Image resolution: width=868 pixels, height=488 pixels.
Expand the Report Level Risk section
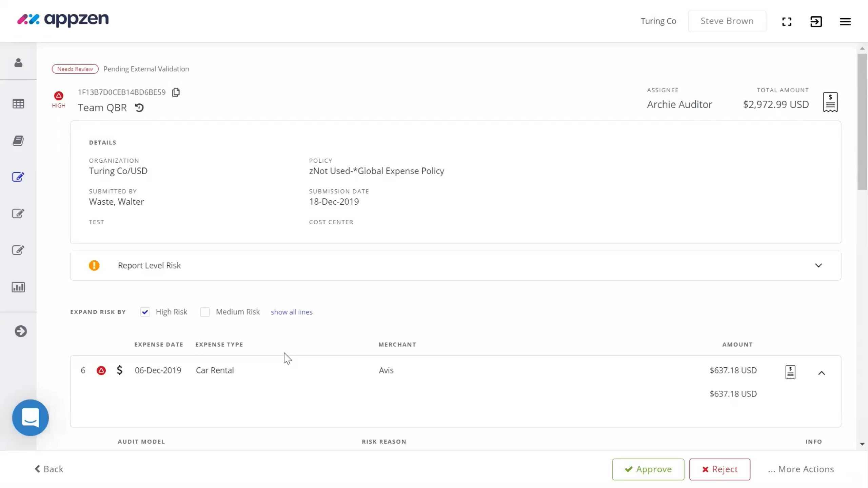point(819,265)
